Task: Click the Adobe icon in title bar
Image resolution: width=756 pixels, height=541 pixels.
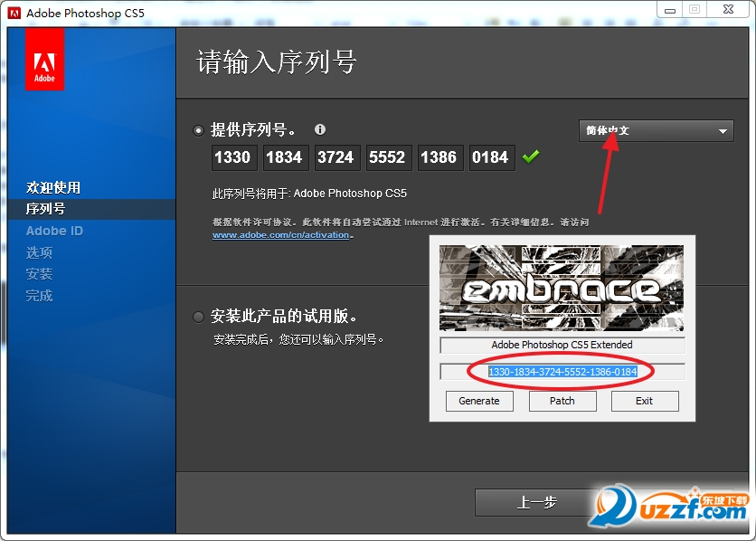Action: tap(14, 13)
